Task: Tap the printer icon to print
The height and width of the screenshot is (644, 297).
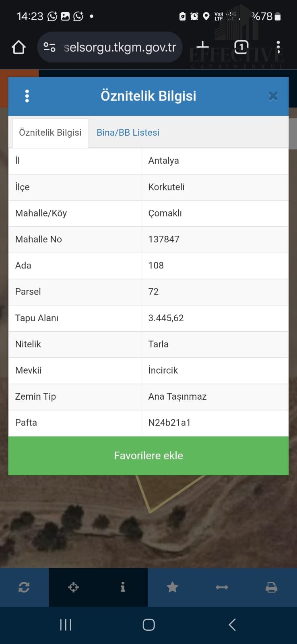Action: (x=272, y=587)
